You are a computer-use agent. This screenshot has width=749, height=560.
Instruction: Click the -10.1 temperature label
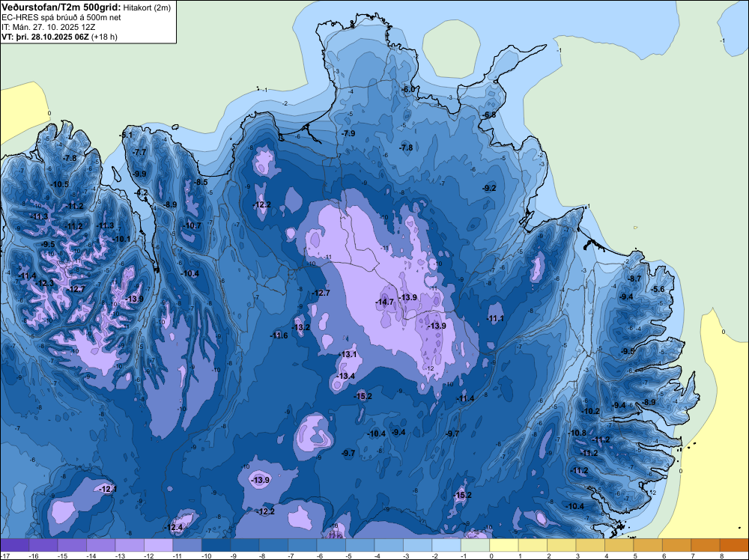click(x=121, y=239)
